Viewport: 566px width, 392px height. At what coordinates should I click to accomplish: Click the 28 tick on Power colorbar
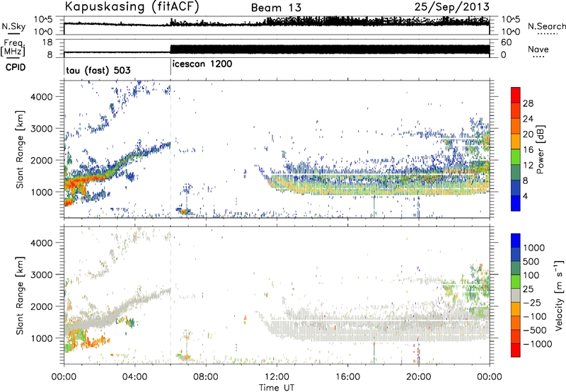[528, 103]
